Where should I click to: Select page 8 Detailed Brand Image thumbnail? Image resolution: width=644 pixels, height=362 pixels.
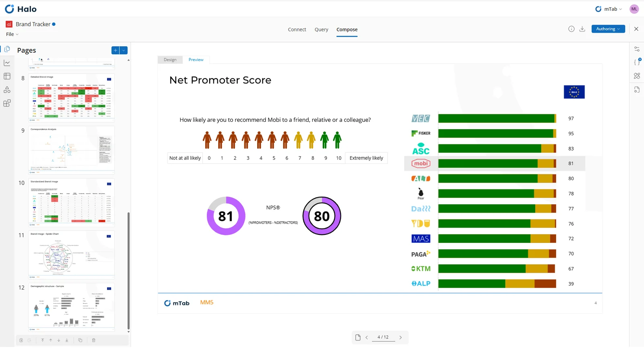tap(71, 97)
